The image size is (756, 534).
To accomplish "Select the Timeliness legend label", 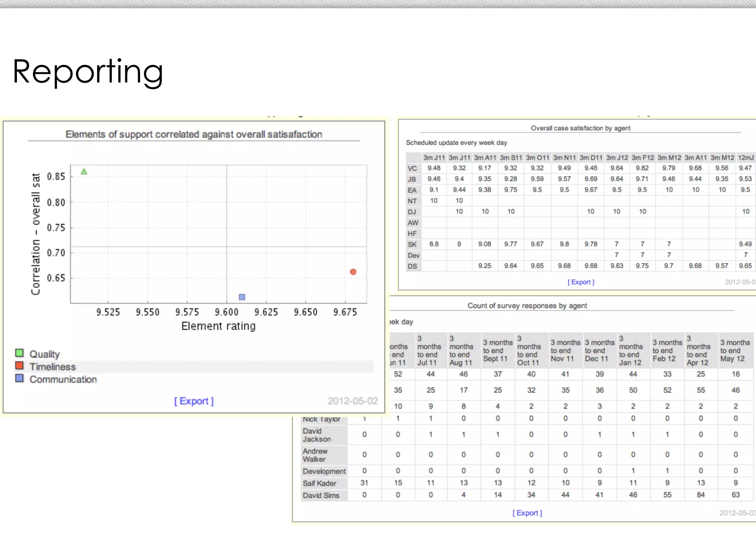I will pos(53,367).
